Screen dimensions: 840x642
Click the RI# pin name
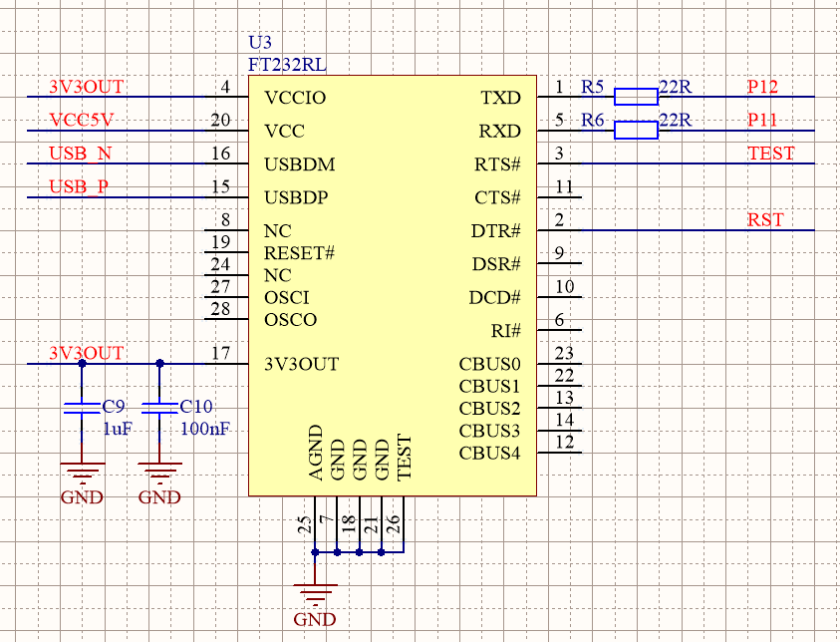pyautogui.click(x=506, y=331)
